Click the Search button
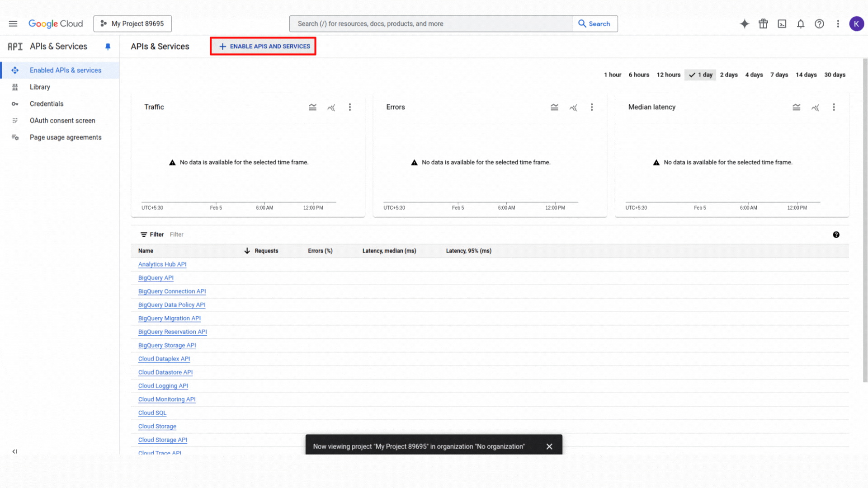Viewport: 868px width, 488px height. [595, 23]
